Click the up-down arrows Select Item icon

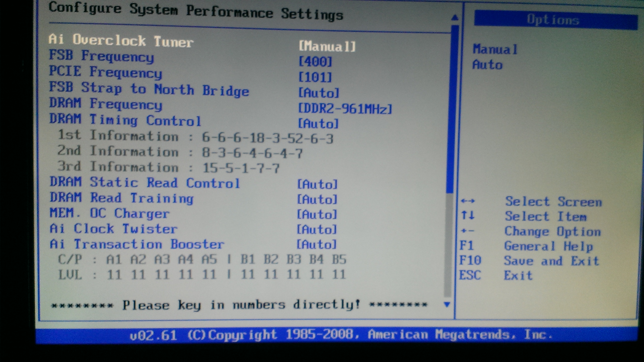[x=468, y=215]
